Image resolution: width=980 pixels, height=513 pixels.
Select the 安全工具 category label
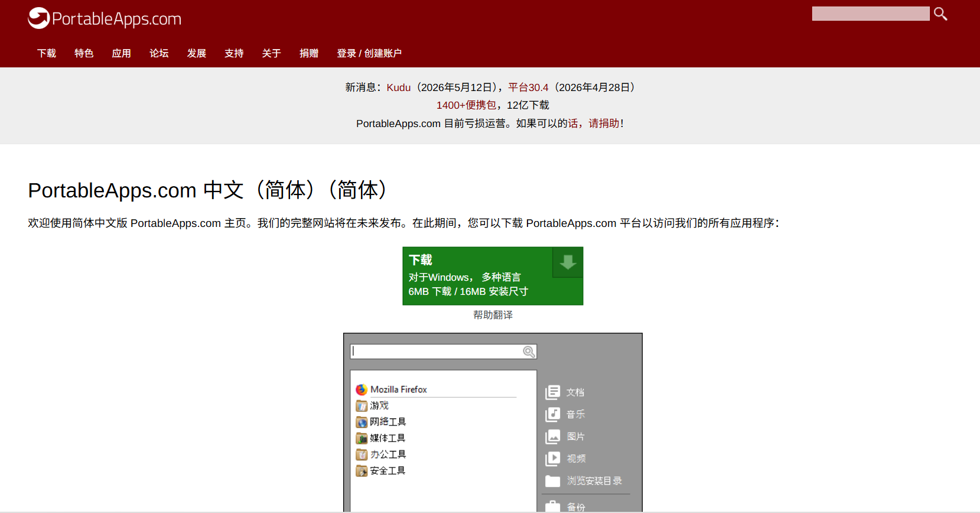coord(388,470)
